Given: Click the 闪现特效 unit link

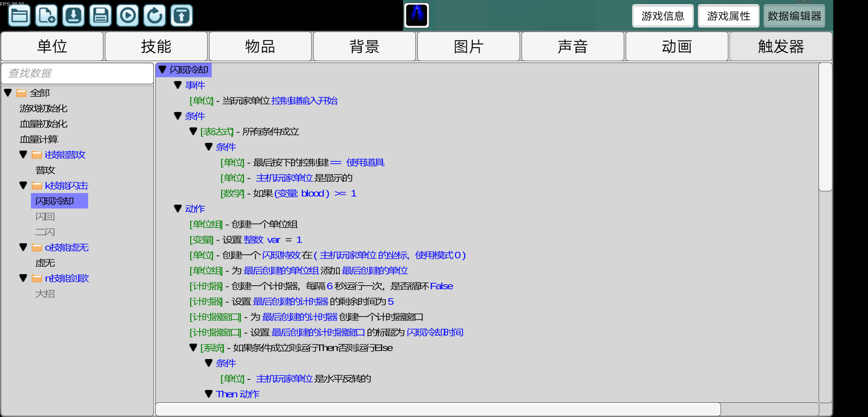Looking at the screenshot, I should tap(281, 255).
